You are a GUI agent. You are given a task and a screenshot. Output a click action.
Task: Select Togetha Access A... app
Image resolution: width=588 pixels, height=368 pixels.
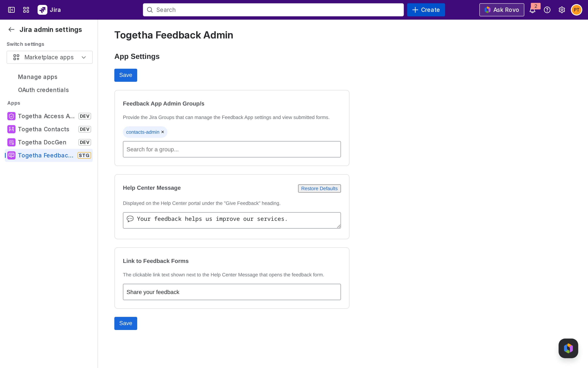point(49,116)
